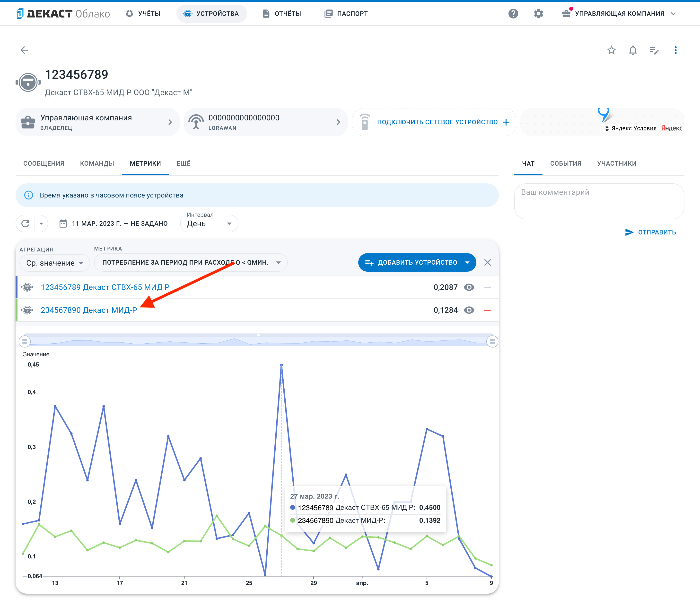This screenshot has width=700, height=609.
Task: Click the Ваш комментарий input field
Action: point(599,201)
